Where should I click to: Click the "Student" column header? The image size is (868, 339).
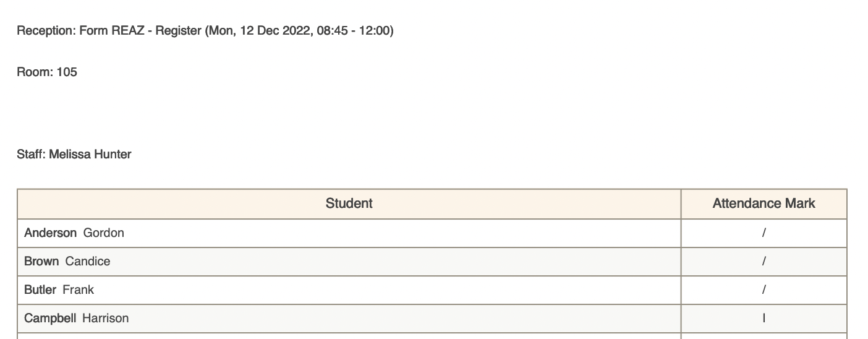(349, 204)
